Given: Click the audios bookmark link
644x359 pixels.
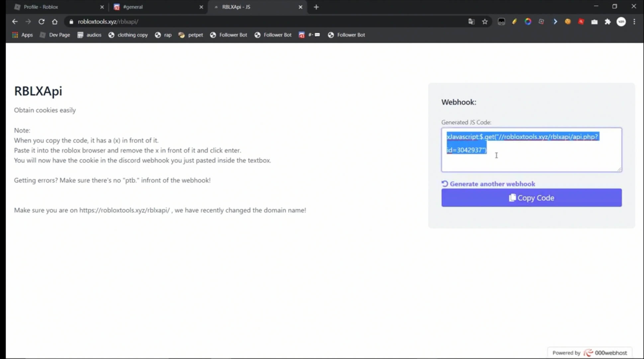Looking at the screenshot, I should tap(93, 35).
